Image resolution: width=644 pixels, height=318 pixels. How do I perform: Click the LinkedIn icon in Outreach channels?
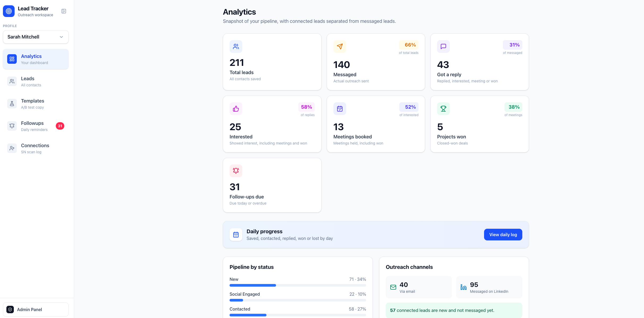(464, 287)
